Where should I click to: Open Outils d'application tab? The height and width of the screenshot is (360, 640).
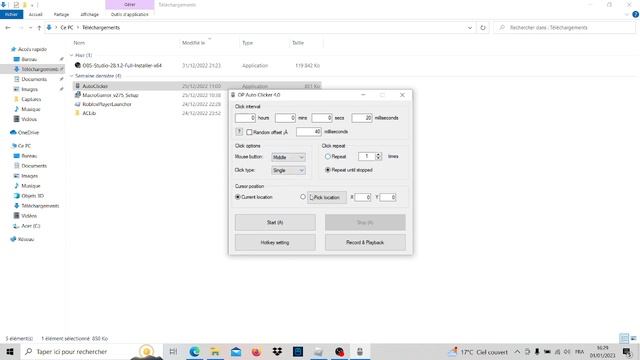pyautogui.click(x=129, y=14)
